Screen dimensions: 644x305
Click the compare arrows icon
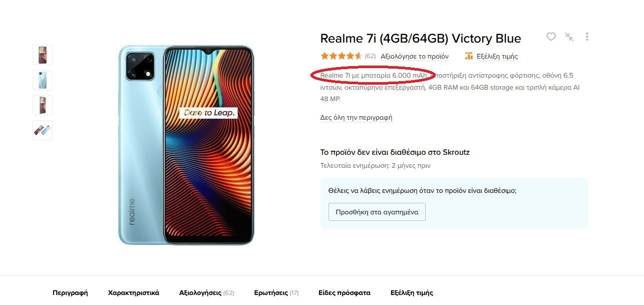(569, 37)
